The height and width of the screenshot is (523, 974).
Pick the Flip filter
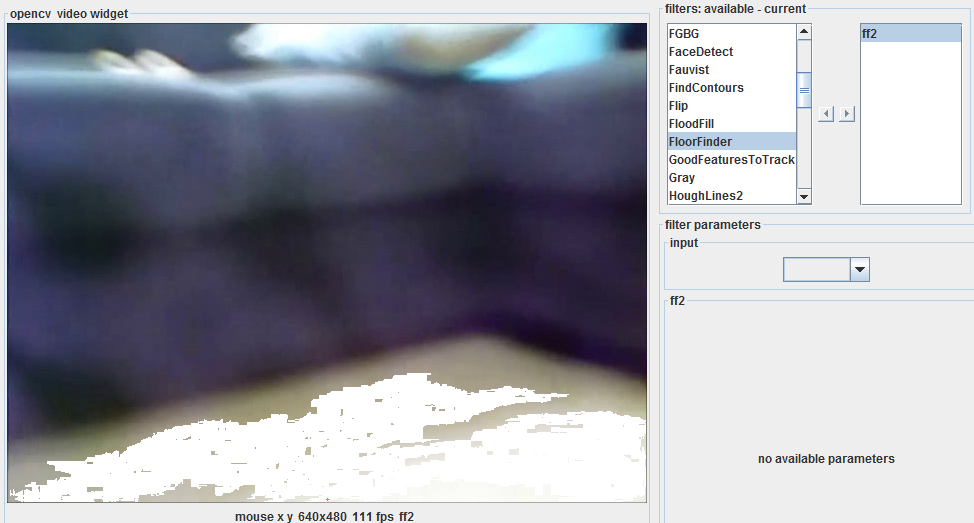tap(732, 106)
